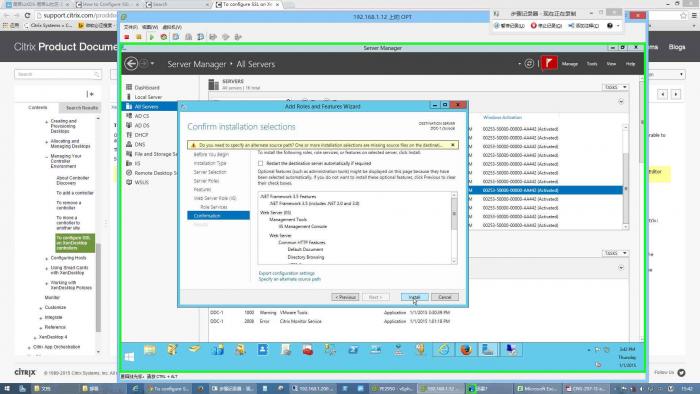Select the DHCP role in the sidebar
Viewport: 700px width, 394px height.
[x=141, y=135]
